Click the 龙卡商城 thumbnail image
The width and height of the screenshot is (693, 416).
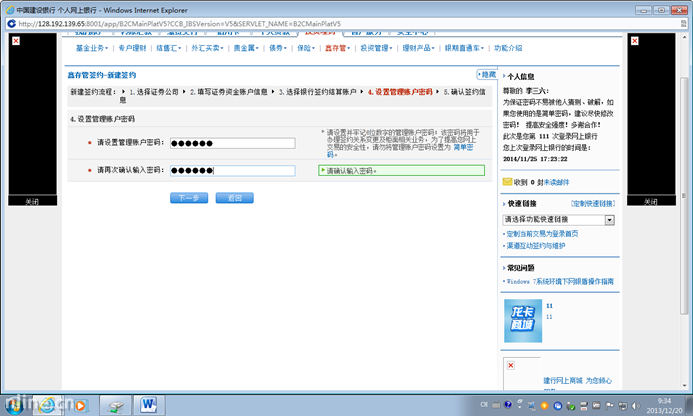tap(523, 321)
